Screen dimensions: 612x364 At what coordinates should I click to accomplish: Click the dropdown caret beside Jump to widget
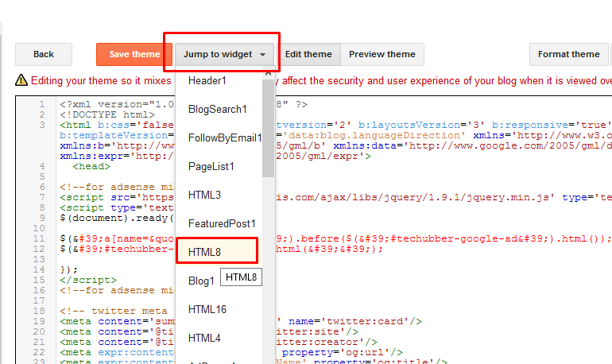coord(262,55)
